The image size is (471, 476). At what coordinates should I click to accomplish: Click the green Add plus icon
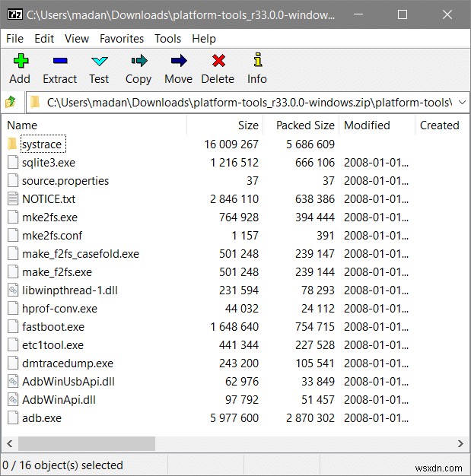[x=21, y=61]
